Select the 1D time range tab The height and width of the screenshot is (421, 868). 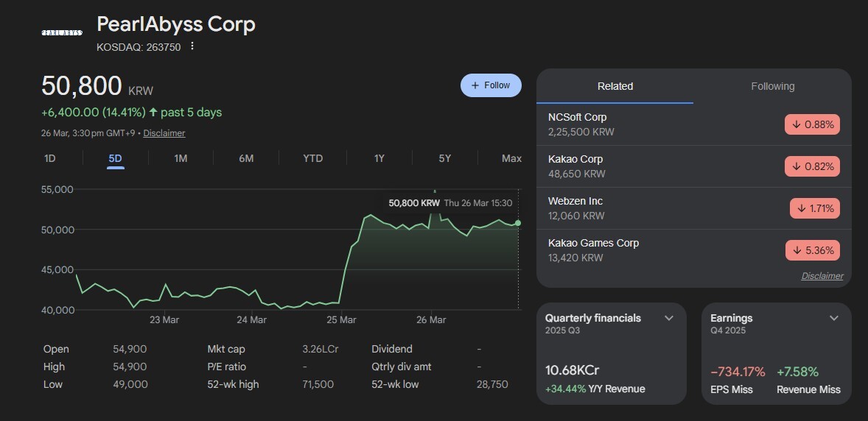click(x=50, y=158)
